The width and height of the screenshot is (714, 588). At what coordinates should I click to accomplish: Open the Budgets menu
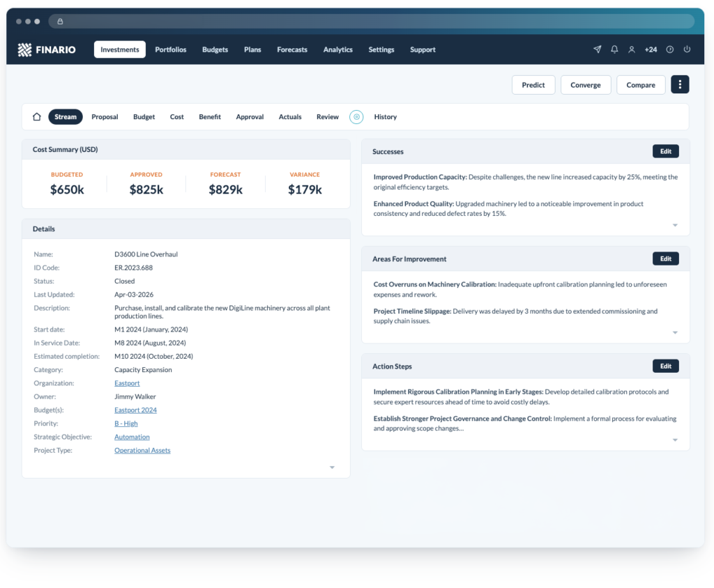tap(215, 49)
